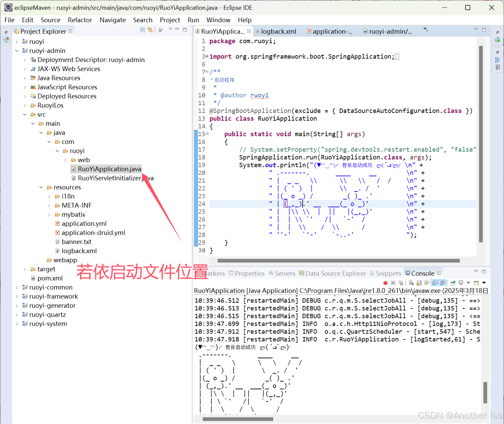The image size is (504, 424).
Task: Select pom.xml under ruoyi-admin
Action: point(47,278)
